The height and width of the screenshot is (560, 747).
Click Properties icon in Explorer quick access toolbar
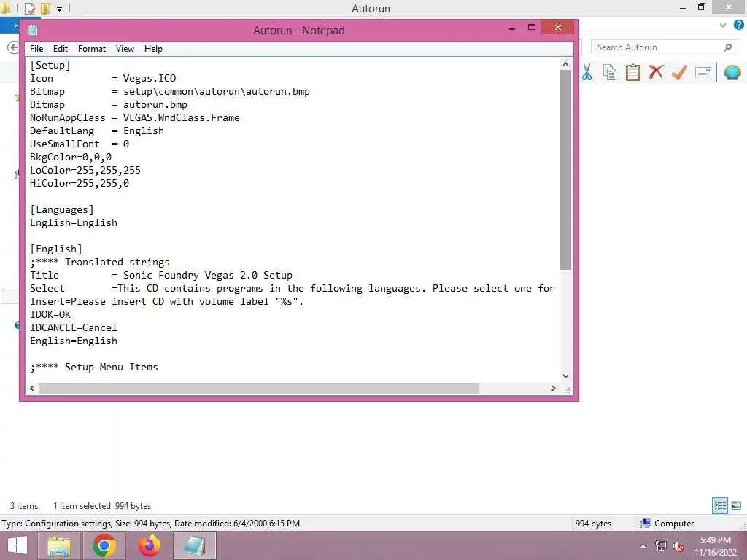(29, 9)
